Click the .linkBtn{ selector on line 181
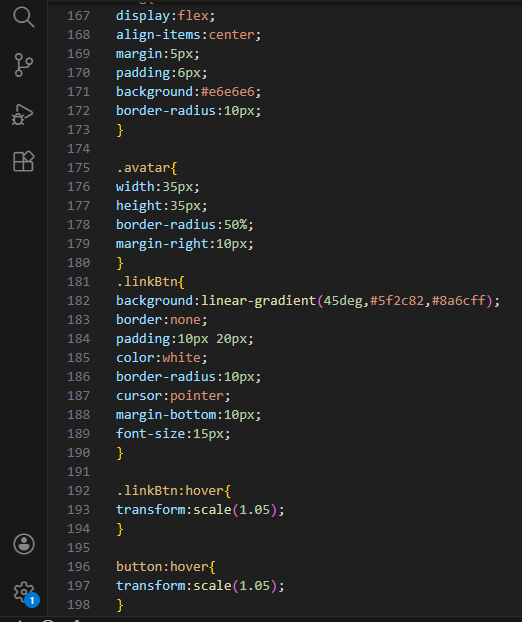 click(150, 282)
